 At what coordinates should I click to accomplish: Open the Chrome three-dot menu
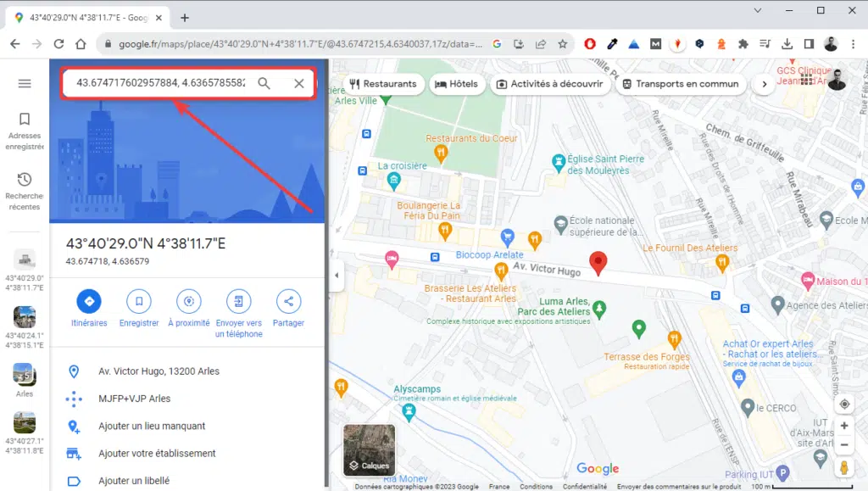tap(853, 44)
